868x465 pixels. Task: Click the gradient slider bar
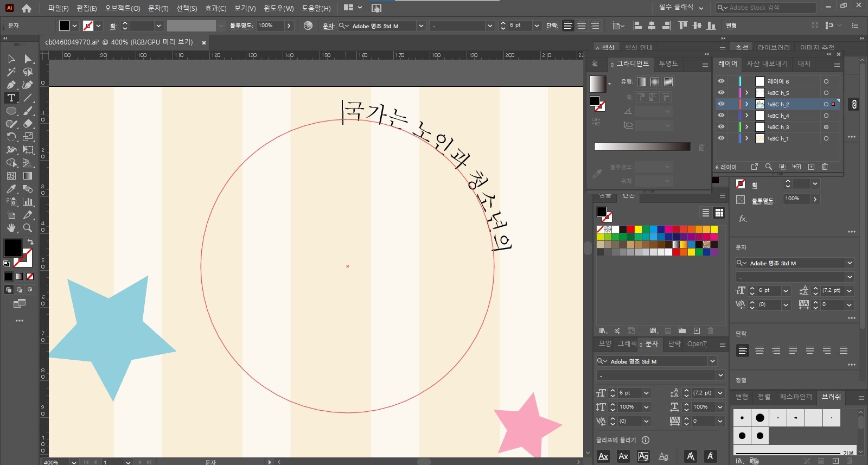pyautogui.click(x=642, y=146)
